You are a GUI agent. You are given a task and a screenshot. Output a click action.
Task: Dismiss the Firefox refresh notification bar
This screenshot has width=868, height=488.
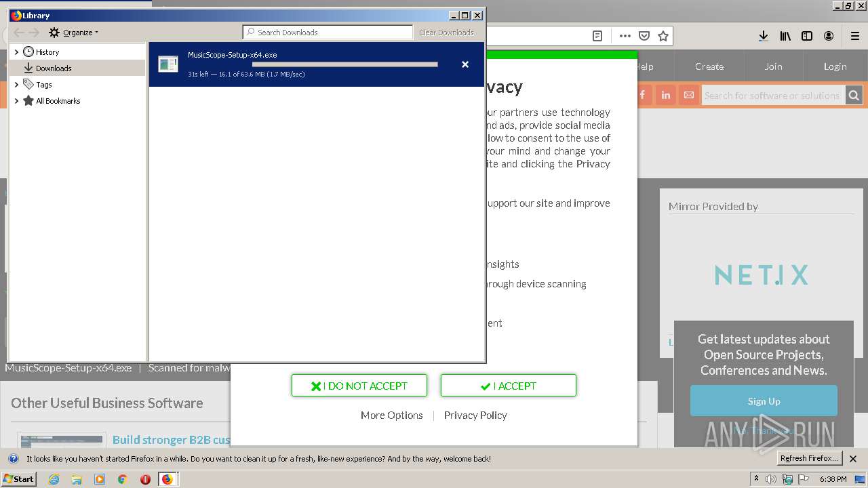[854, 459]
